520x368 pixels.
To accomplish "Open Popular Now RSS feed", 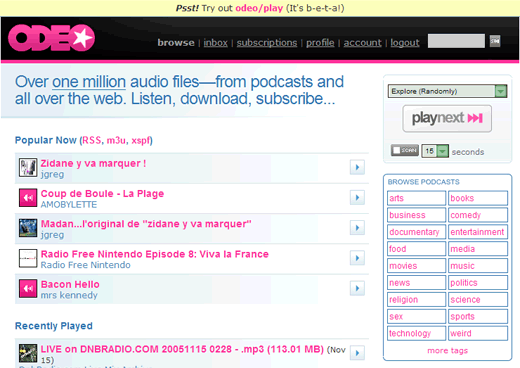I will [92, 140].
